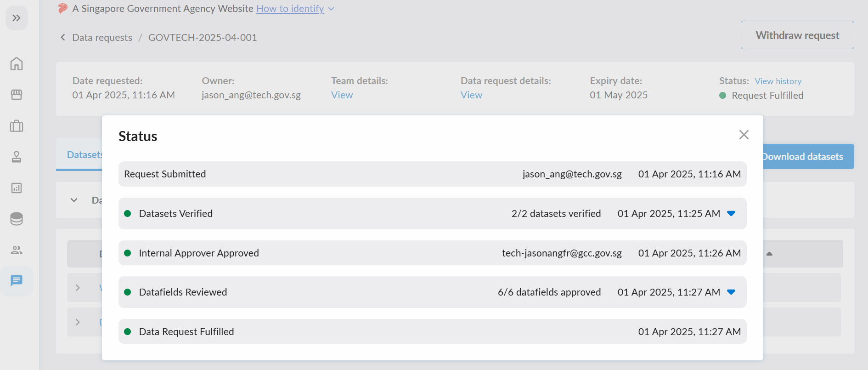The width and height of the screenshot is (868, 370).
Task: Open the database icon in sidebar
Action: [x=17, y=219]
